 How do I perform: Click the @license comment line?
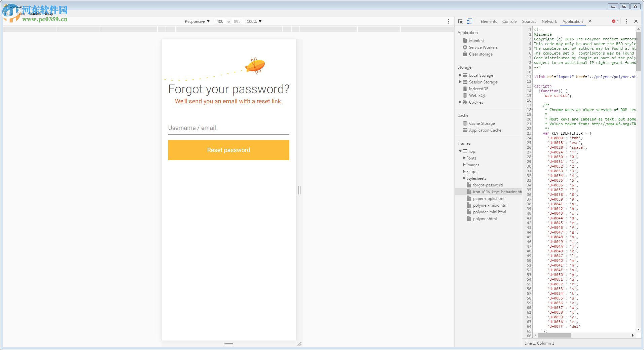[x=543, y=34]
